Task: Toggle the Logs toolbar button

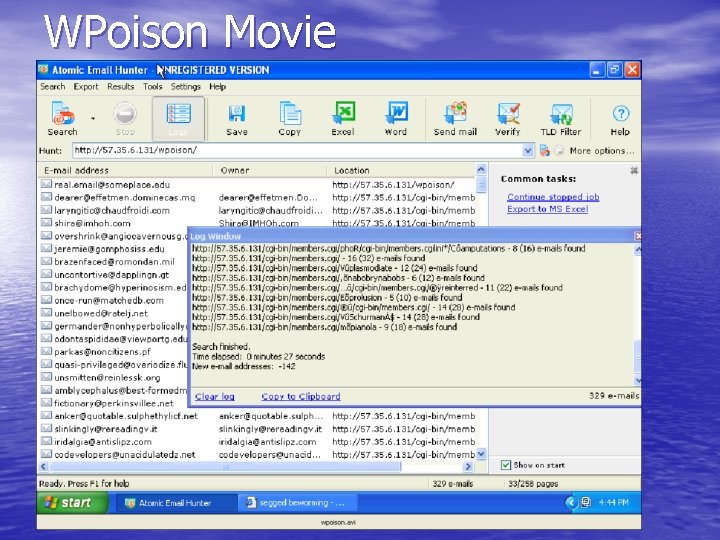Action: click(x=178, y=118)
